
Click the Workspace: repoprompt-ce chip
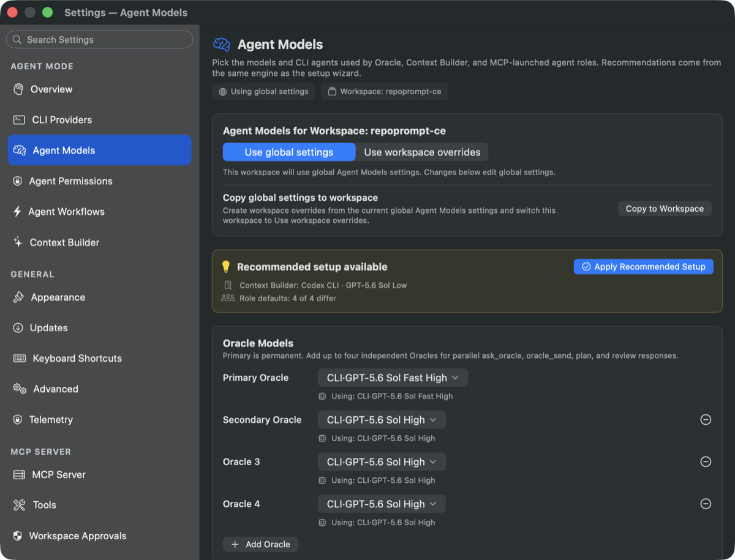385,92
